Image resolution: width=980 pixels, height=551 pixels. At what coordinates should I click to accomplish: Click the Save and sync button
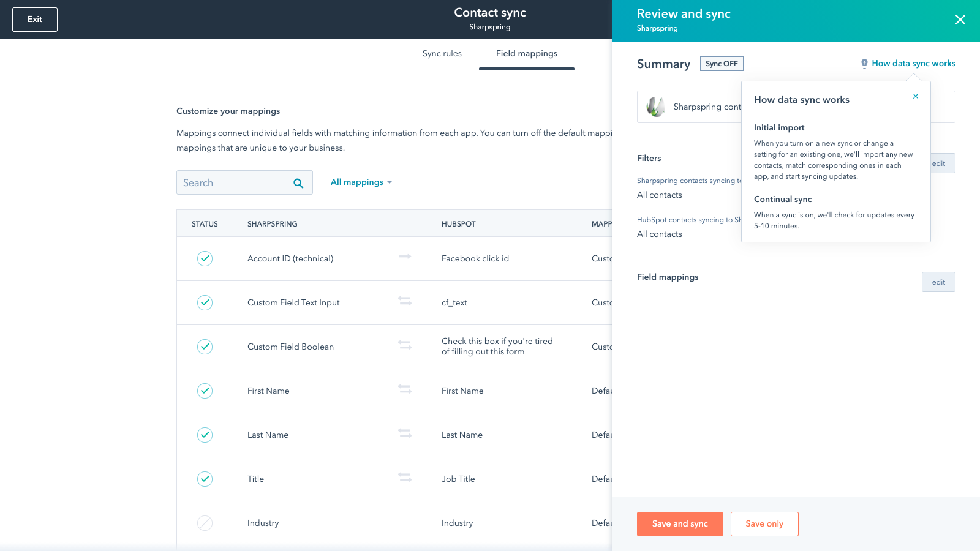(x=680, y=524)
